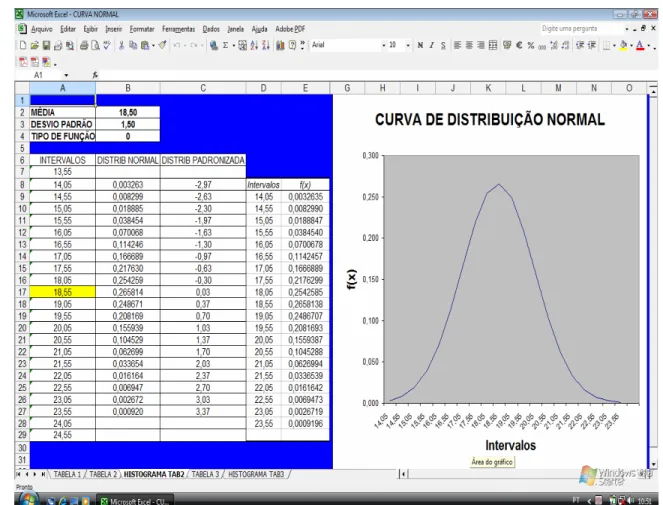Open the Inserir menu
Image resolution: width=663 pixels, height=505 pixels.
coord(114,29)
